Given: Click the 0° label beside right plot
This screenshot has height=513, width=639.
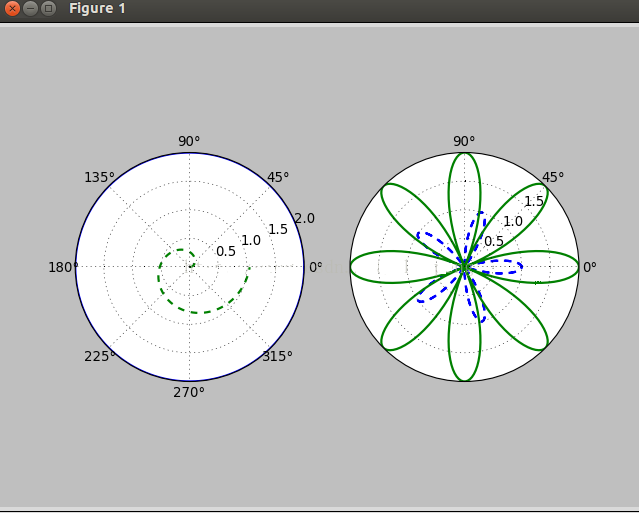Looking at the screenshot, I should pos(590,267).
